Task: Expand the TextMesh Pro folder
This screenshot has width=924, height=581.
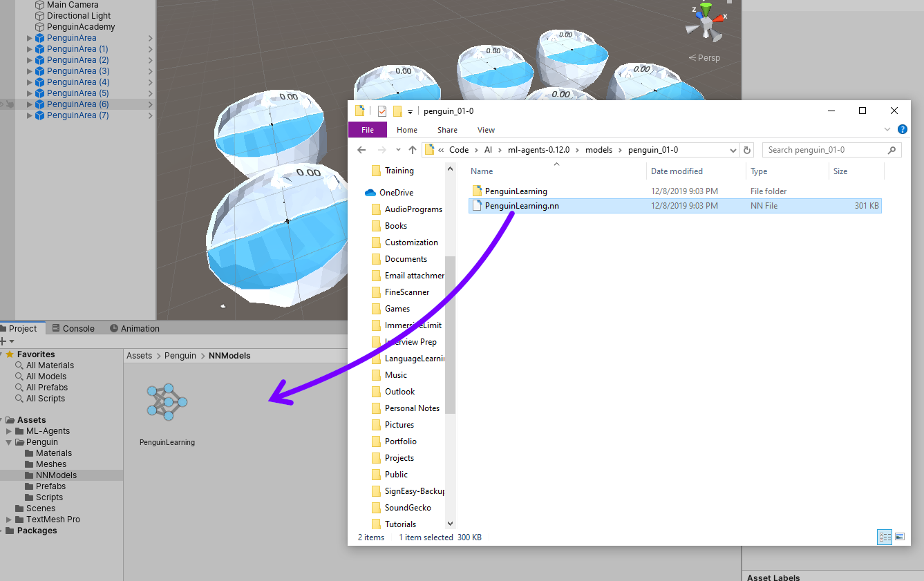Action: [x=9, y=520]
